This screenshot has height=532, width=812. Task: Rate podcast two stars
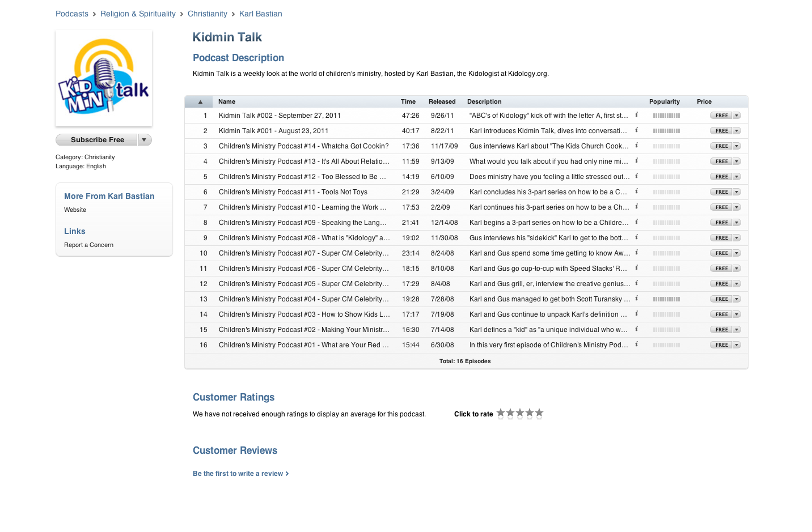click(510, 413)
